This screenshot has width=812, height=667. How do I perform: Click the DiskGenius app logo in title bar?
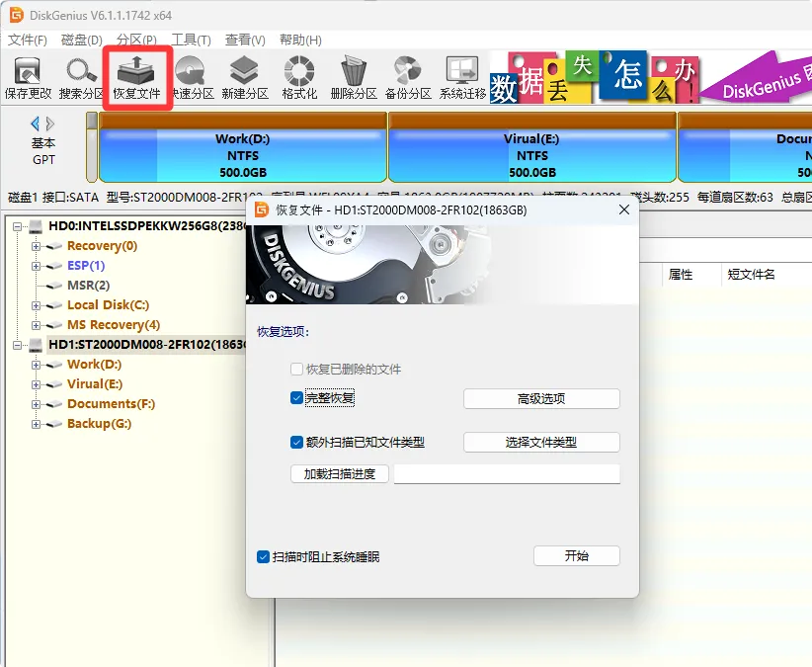tap(17, 15)
